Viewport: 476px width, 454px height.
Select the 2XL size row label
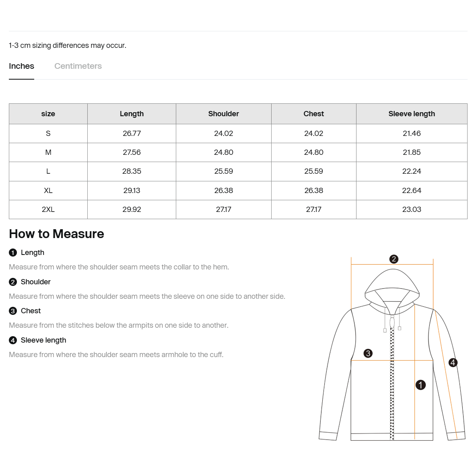tap(48, 210)
